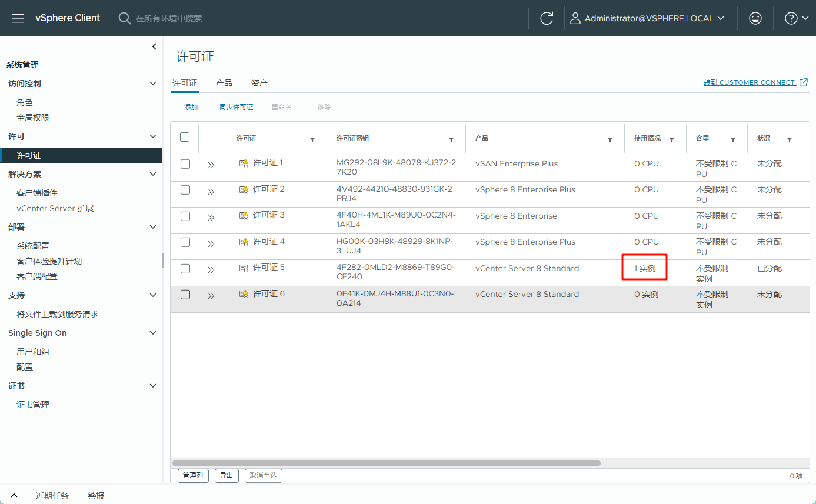Screen dimensions: 816x504
Task: Switch to the 产品 tab
Action: (224, 84)
